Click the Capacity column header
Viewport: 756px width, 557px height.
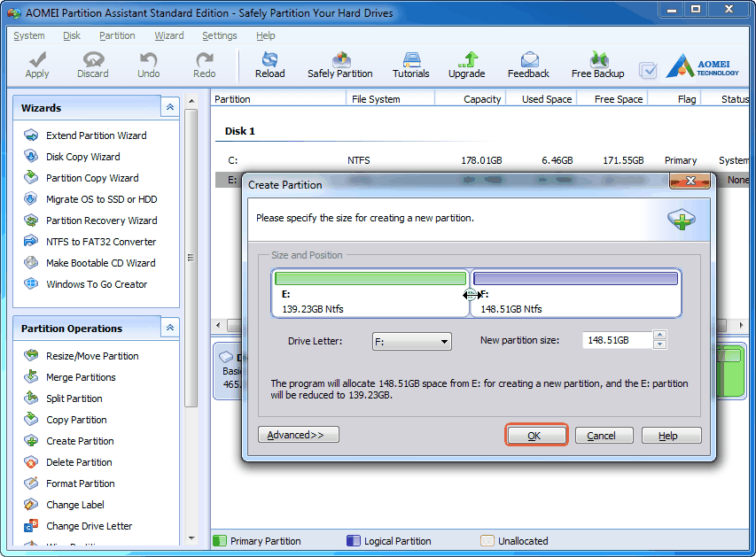click(470, 99)
